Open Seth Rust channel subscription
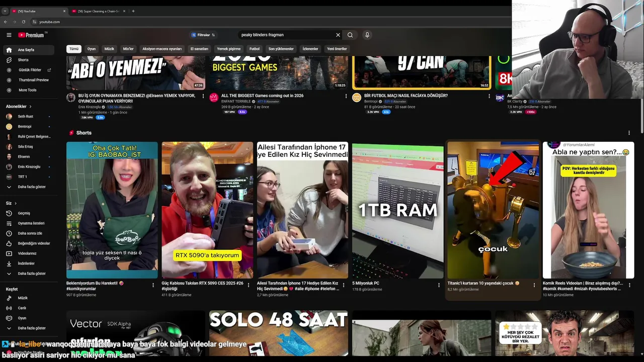This screenshot has width=644, height=362. click(x=29, y=116)
